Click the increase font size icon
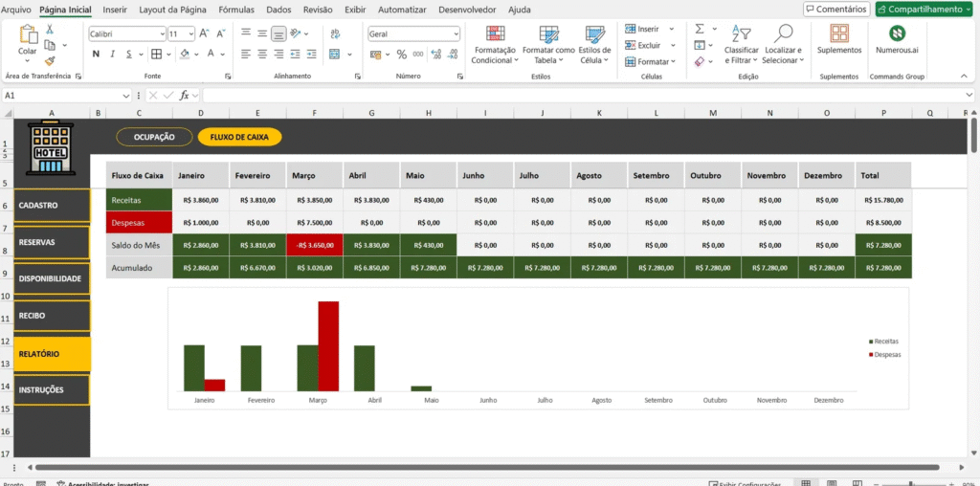 204,33
